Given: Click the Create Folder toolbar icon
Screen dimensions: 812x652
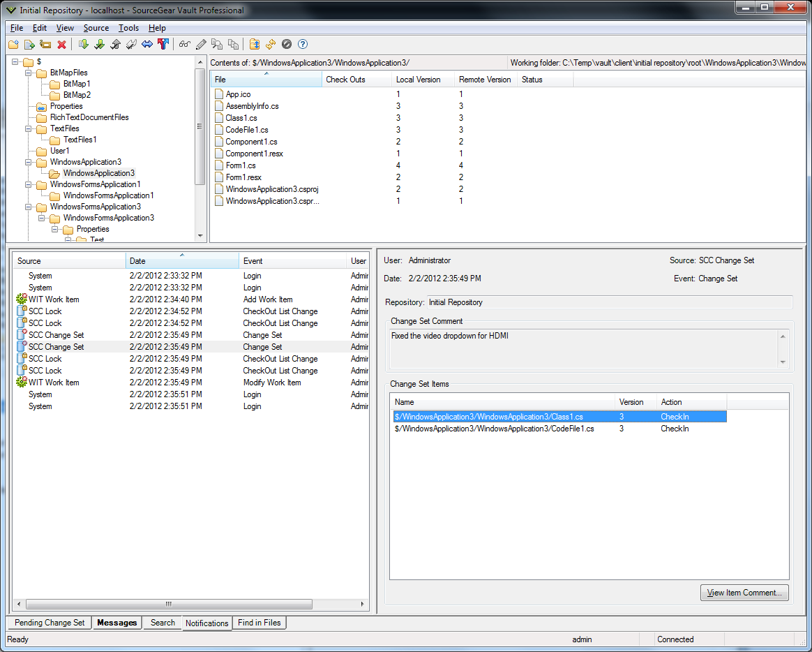Looking at the screenshot, I should click(x=13, y=45).
